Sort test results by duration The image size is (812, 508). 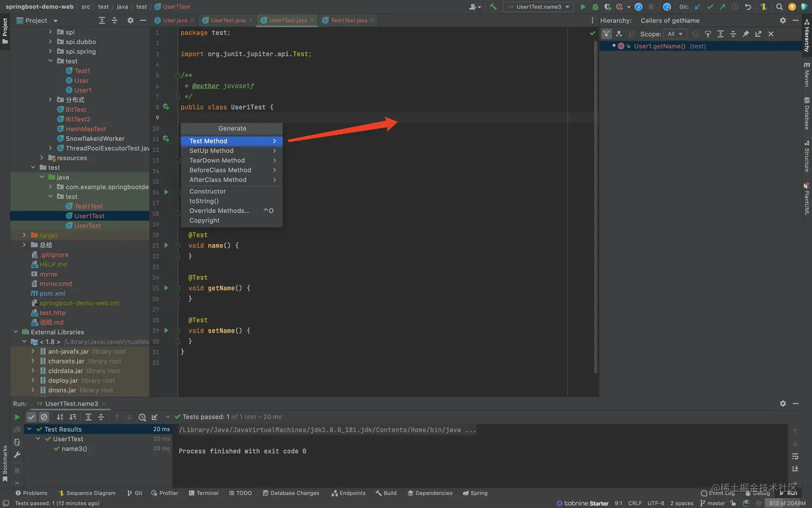73,417
